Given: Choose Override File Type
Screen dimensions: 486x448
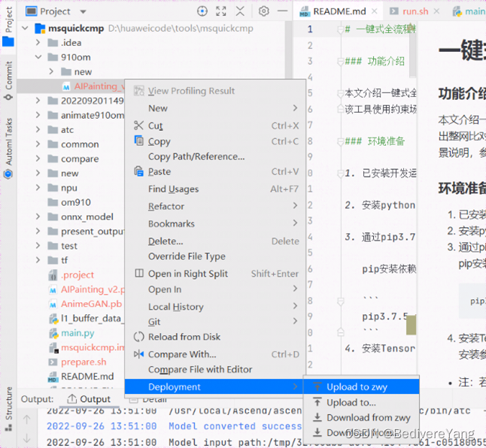Looking at the screenshot, I should (x=215, y=256).
